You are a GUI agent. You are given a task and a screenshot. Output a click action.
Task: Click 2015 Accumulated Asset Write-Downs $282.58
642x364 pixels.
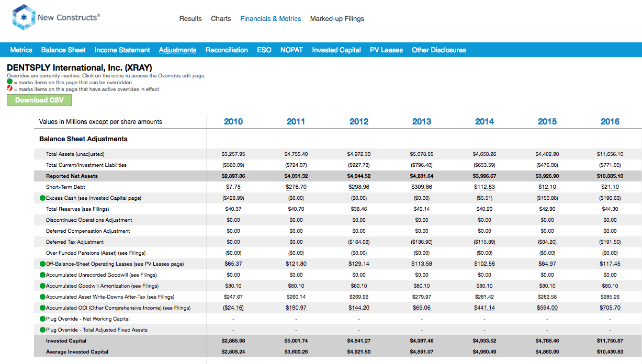(547, 297)
